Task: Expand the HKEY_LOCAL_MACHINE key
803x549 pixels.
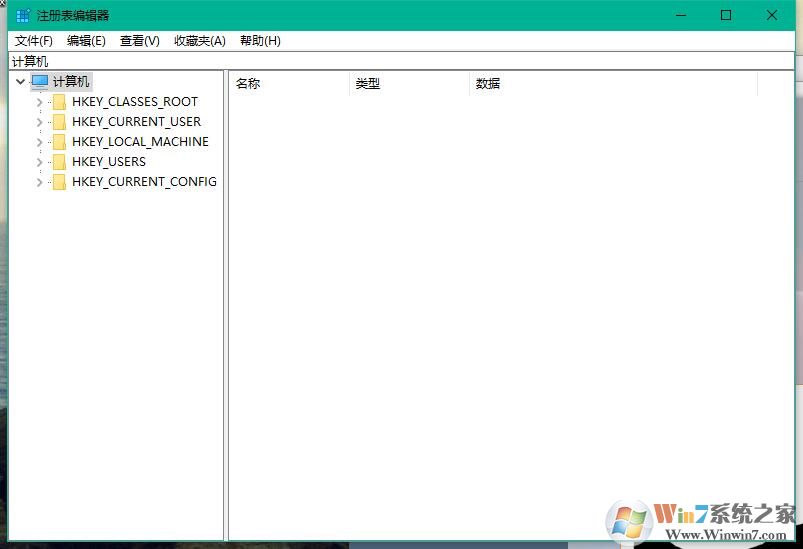Action: (x=39, y=142)
